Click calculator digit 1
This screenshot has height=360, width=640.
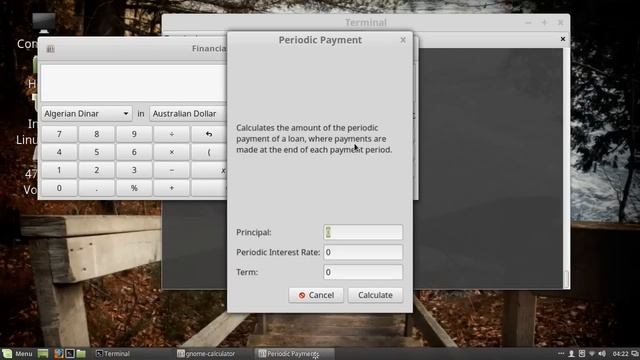[x=59, y=170]
